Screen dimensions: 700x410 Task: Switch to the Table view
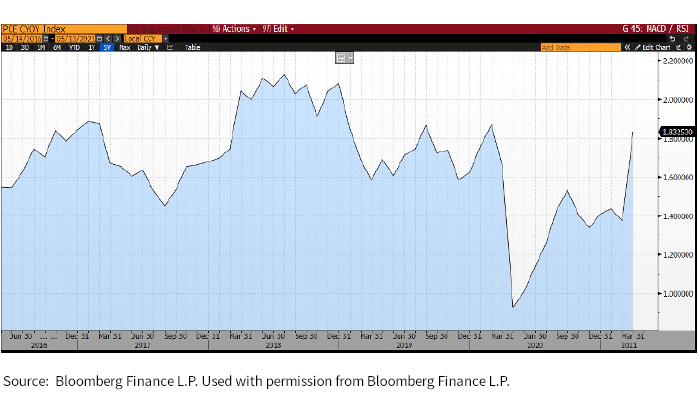click(192, 47)
